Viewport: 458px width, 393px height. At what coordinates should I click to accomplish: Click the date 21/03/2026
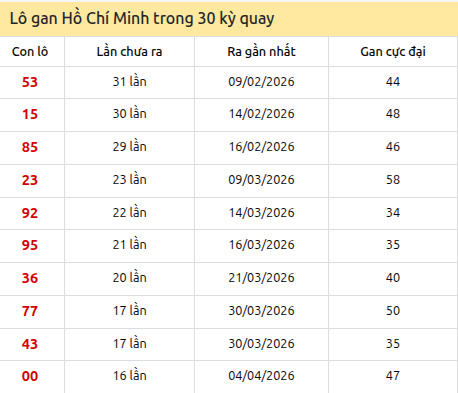(261, 278)
